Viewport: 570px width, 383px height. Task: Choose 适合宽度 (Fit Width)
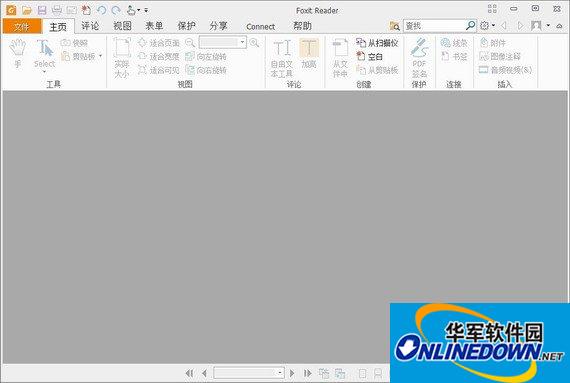(158, 57)
